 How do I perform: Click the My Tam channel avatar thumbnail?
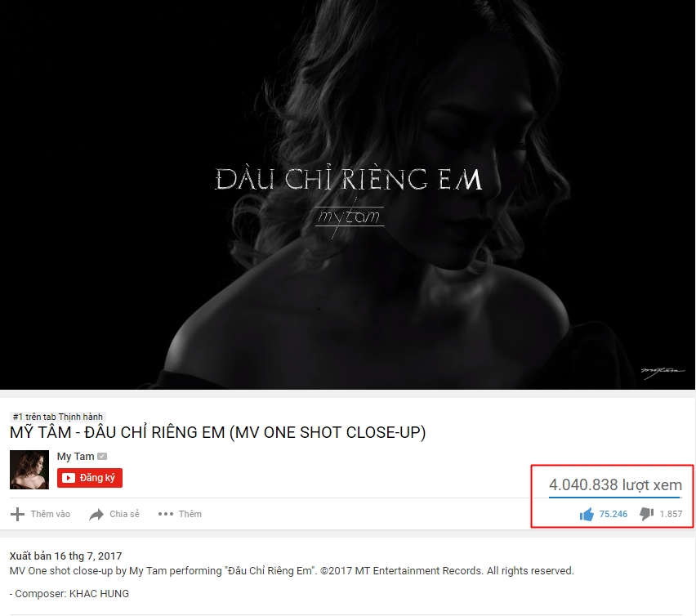pos(29,470)
